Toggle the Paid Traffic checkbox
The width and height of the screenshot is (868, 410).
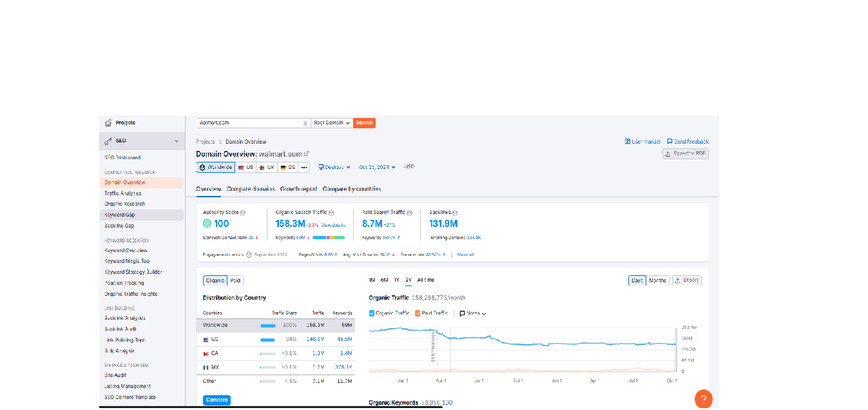[x=418, y=313]
